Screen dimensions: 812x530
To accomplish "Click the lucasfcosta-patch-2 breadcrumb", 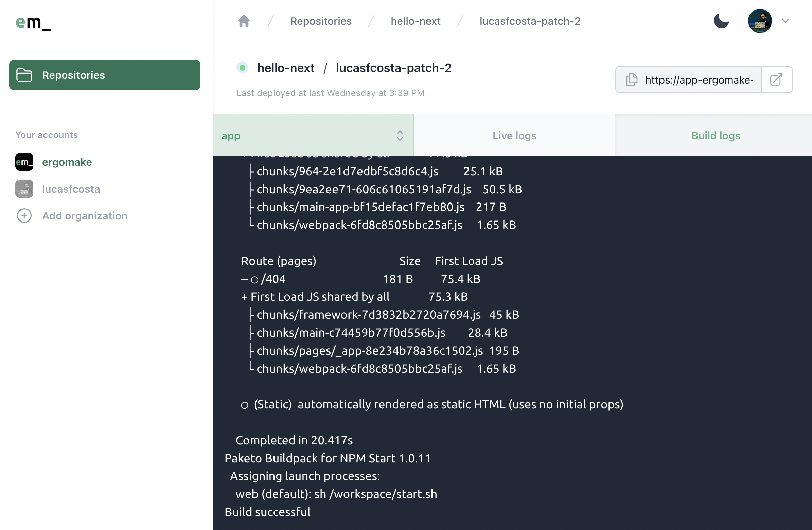I will click(x=530, y=21).
